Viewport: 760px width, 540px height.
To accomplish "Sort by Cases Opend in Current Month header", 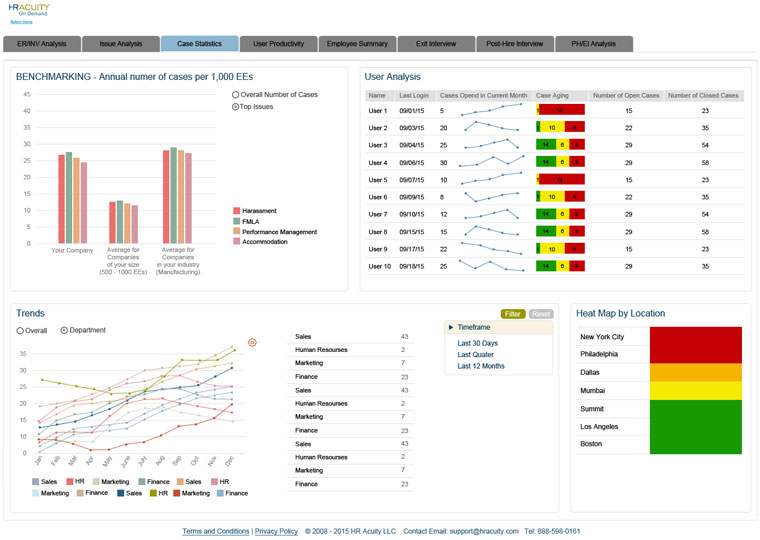I will [483, 95].
